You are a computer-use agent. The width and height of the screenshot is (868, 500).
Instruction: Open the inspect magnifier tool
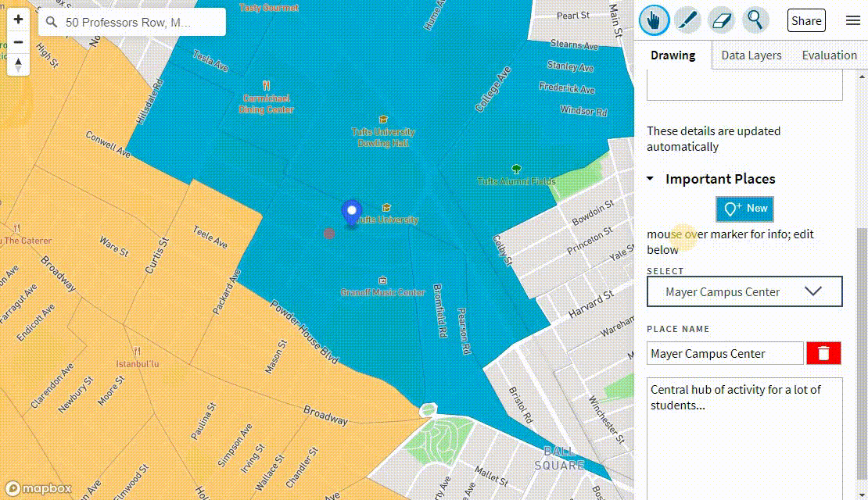(755, 20)
